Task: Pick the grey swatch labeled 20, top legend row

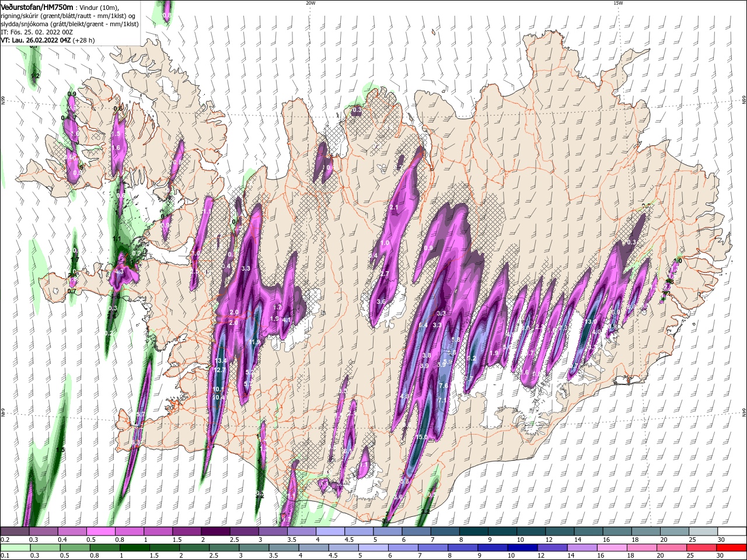Action: pyautogui.click(x=673, y=531)
